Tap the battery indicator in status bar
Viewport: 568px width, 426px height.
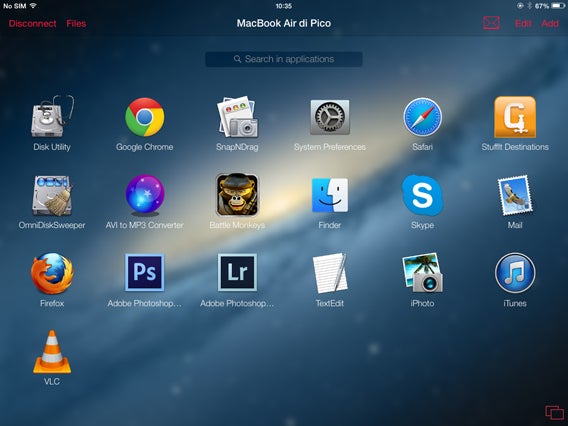[x=558, y=6]
